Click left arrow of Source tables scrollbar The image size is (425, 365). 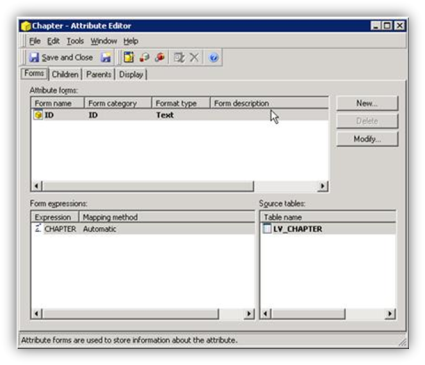click(x=266, y=313)
